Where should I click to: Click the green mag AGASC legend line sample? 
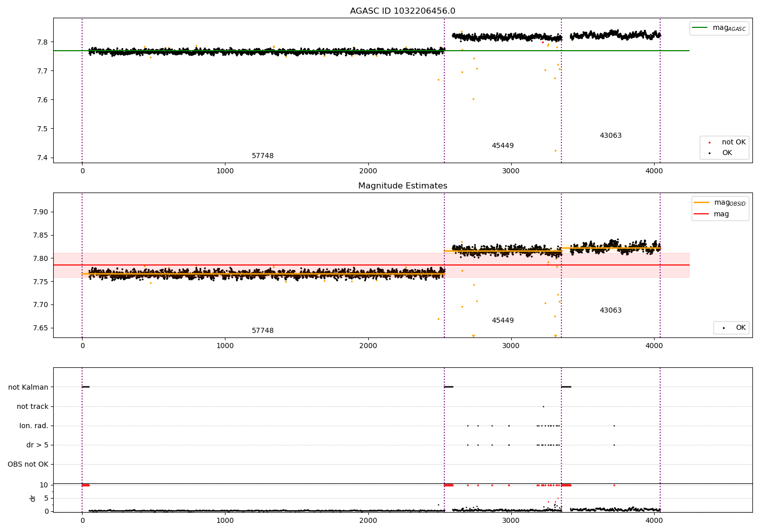point(701,28)
